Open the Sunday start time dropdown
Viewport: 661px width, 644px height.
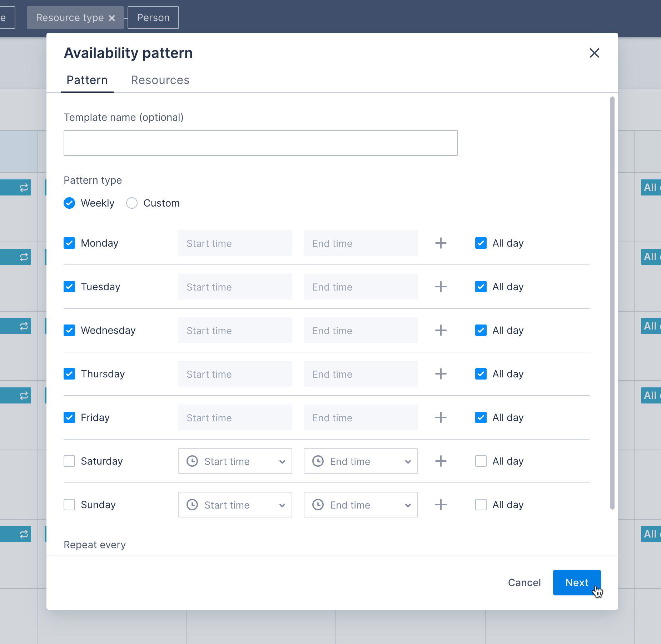283,505
